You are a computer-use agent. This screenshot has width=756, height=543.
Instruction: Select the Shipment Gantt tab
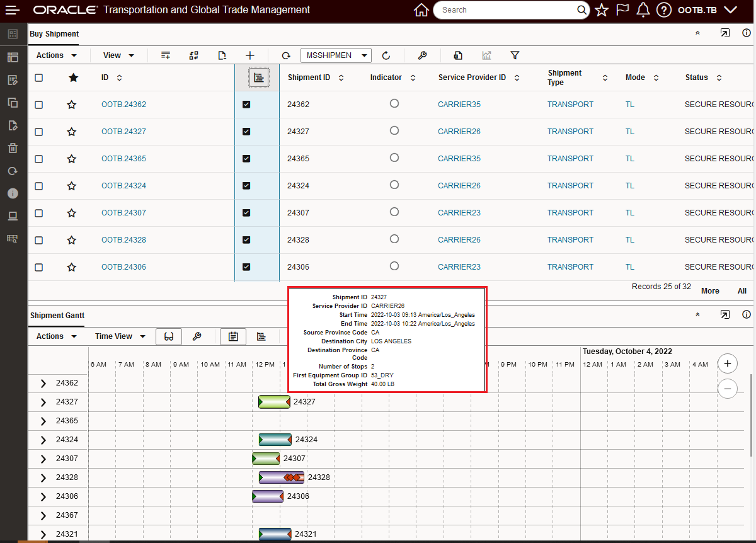coord(57,316)
